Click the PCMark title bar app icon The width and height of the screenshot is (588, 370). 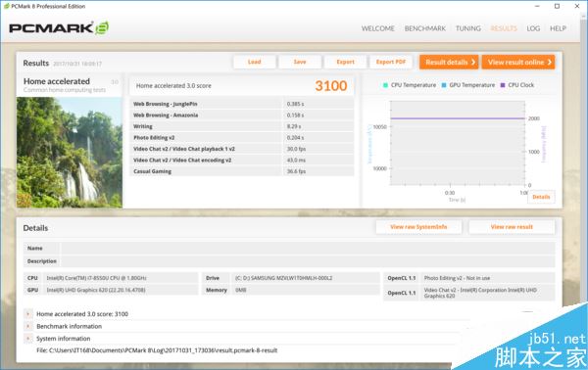pyautogui.click(x=7, y=6)
